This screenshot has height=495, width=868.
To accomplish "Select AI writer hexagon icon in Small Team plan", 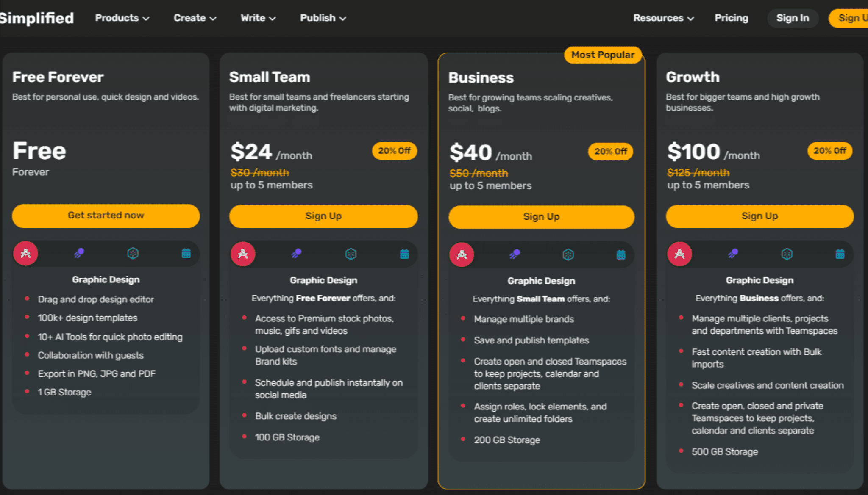I will click(x=351, y=254).
